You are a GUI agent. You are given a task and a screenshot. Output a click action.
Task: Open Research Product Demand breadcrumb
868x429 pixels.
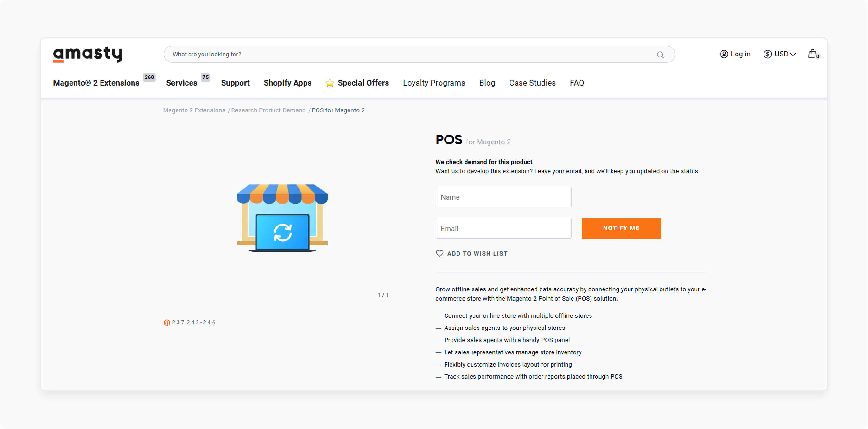click(268, 110)
